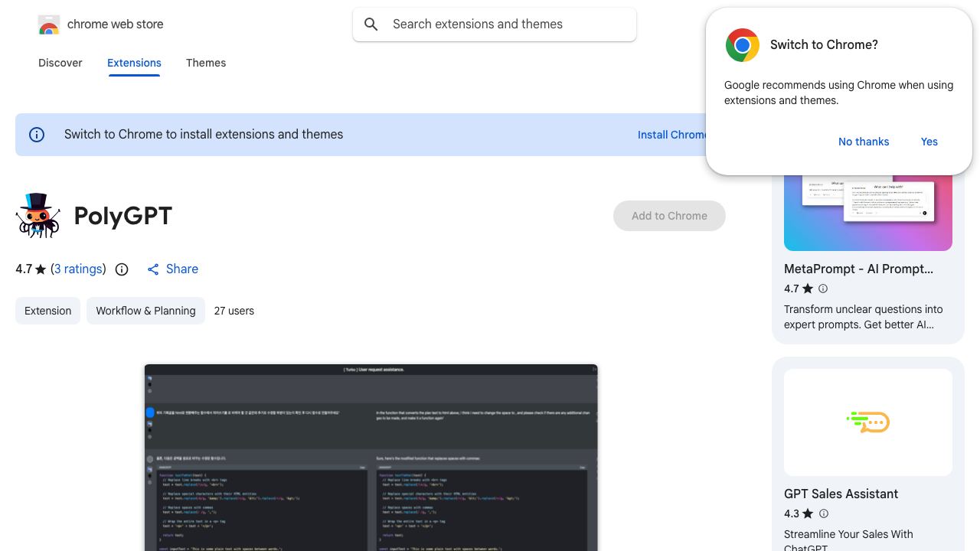Image resolution: width=980 pixels, height=551 pixels.
Task: Click the info icon in the blue banner
Action: (37, 135)
